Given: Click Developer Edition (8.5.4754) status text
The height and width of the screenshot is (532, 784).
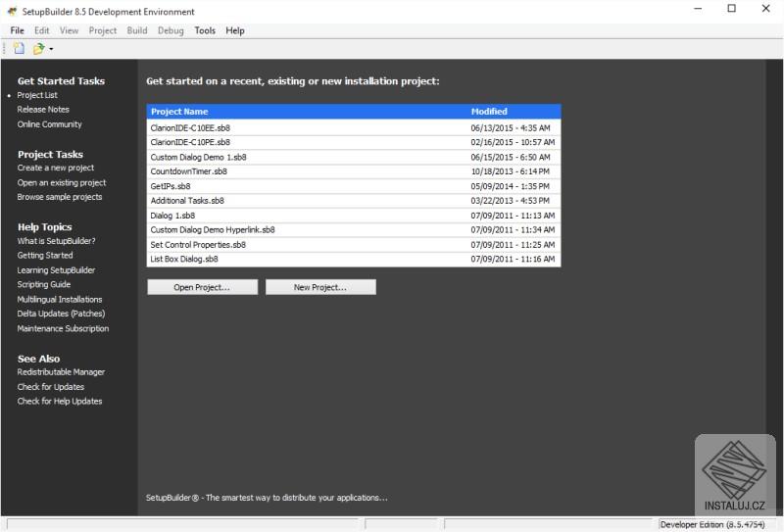Looking at the screenshot, I should (712, 524).
